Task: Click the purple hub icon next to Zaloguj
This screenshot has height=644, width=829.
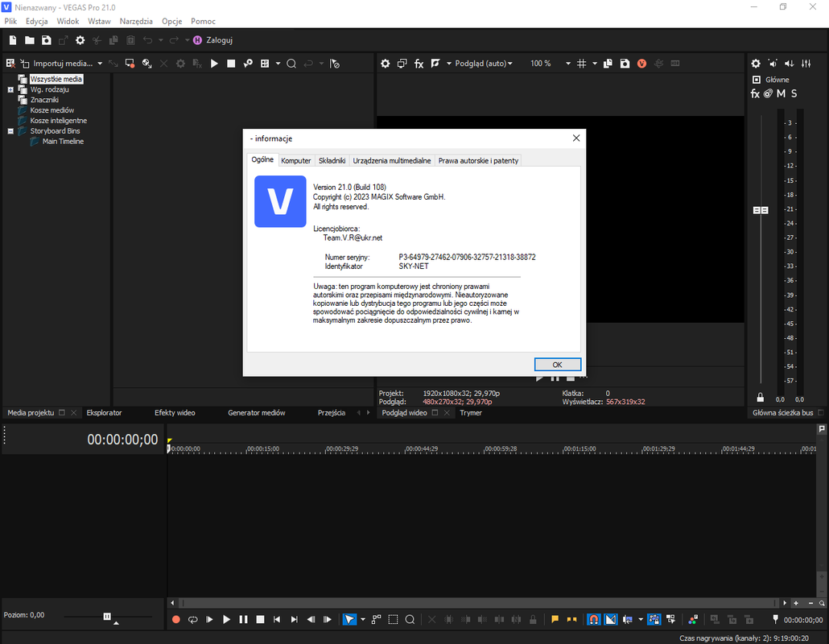Action: click(x=197, y=40)
